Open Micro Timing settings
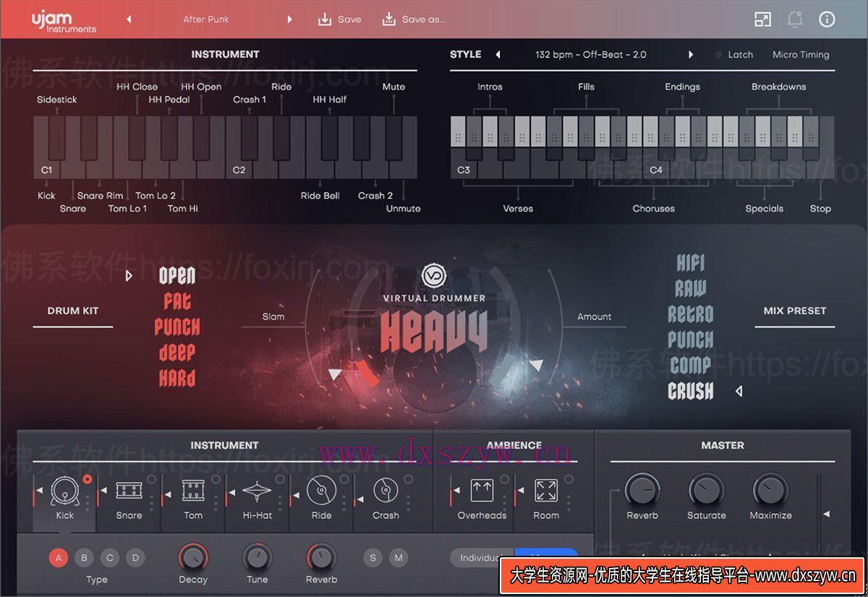This screenshot has height=597, width=868. pyautogui.click(x=801, y=55)
